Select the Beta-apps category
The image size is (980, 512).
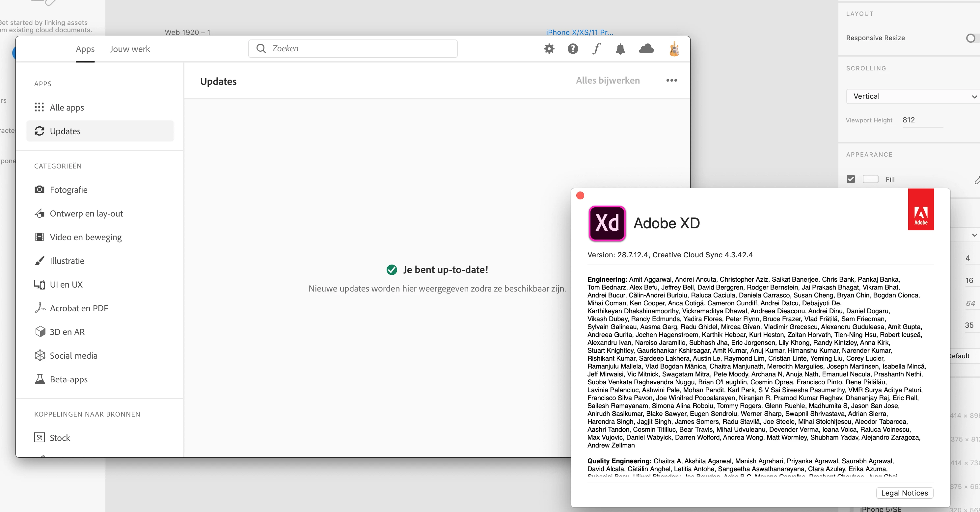68,379
